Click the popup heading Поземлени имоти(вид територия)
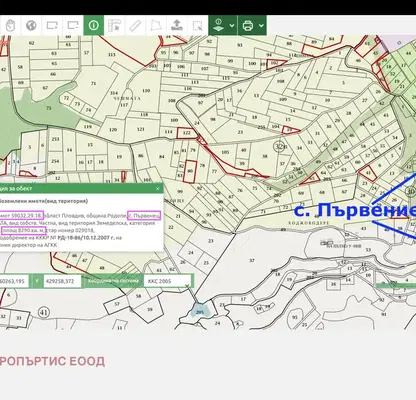416x400 pixels. [43, 201]
